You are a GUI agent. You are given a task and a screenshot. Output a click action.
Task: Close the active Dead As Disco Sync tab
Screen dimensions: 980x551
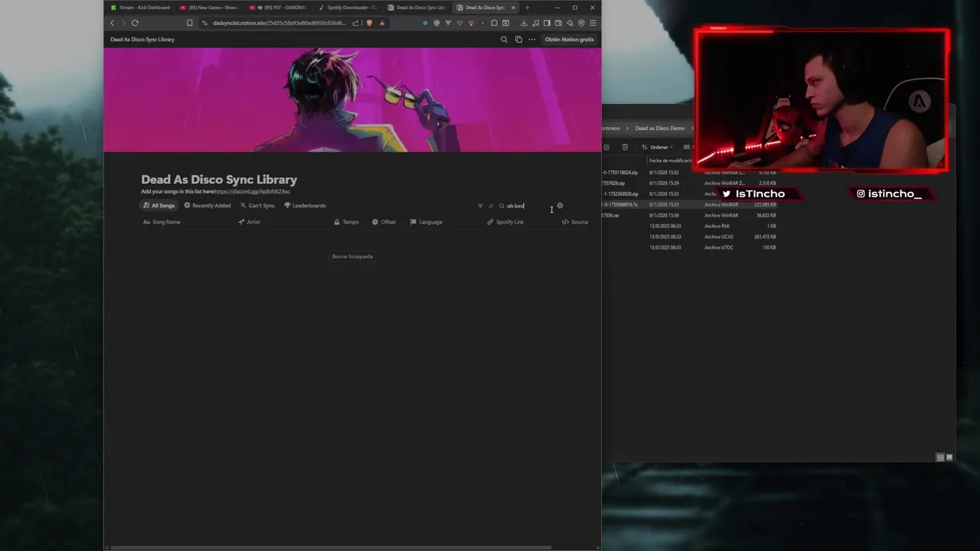point(514,8)
